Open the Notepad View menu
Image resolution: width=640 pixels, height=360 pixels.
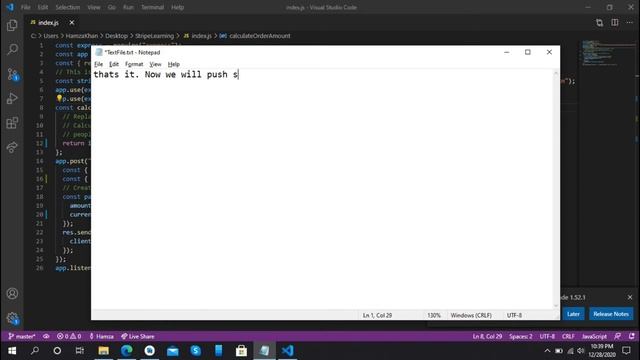(x=155, y=64)
